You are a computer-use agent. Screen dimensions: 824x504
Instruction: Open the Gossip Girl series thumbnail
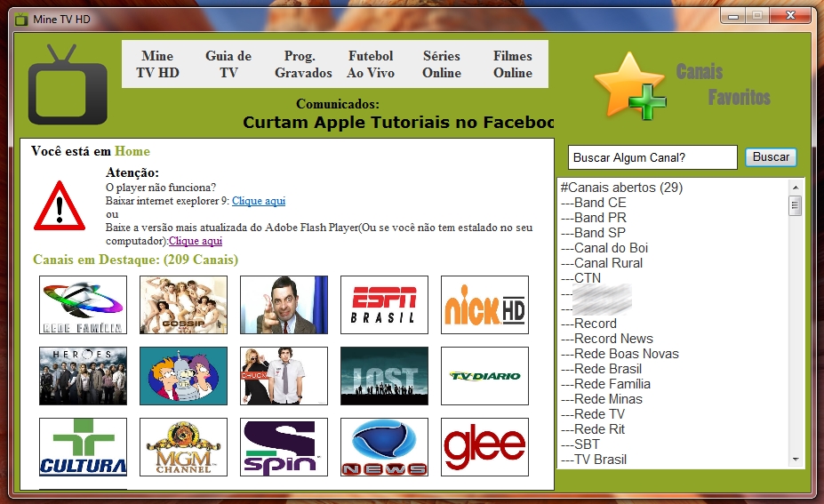tap(183, 305)
